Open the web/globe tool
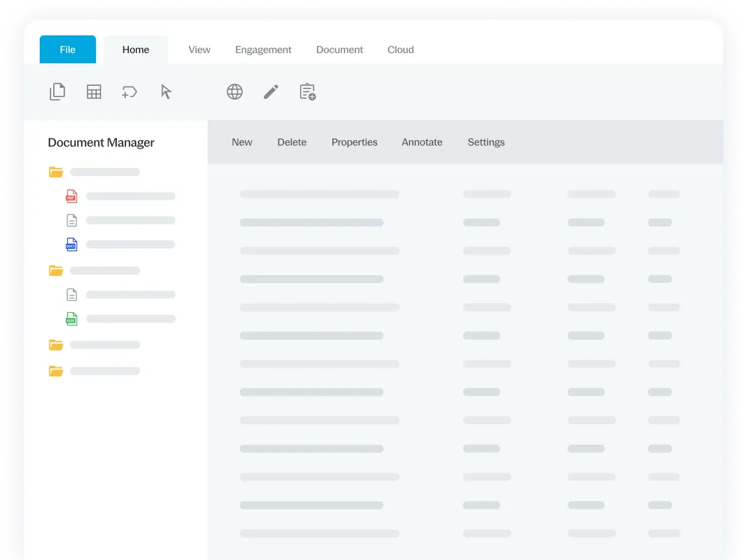Image resolution: width=747 pixels, height=560 pixels. click(235, 92)
